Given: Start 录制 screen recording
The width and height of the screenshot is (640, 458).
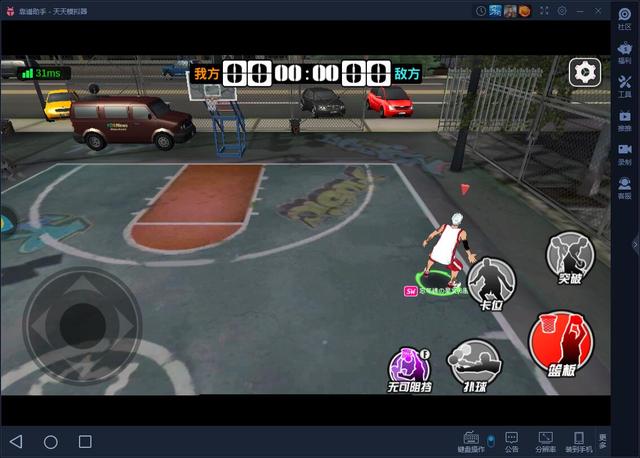Looking at the screenshot, I should [624, 155].
